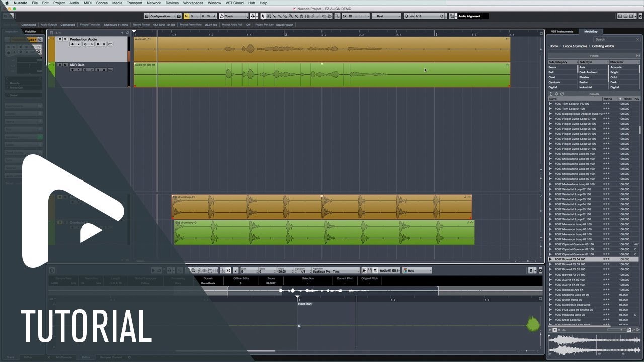Select the Object Selection arrow tool

[263, 16]
